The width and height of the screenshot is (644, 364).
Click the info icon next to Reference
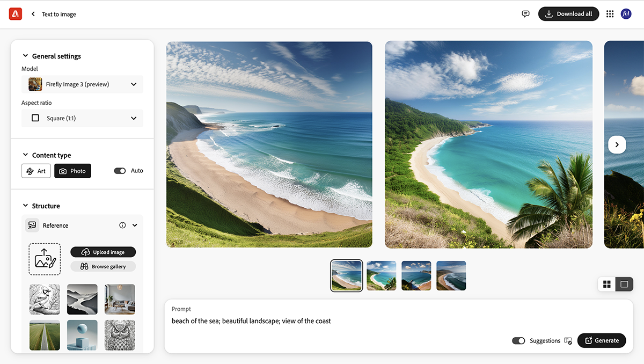[x=121, y=225]
